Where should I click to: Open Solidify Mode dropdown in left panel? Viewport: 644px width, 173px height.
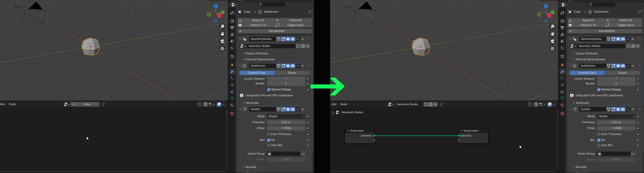pos(286,116)
